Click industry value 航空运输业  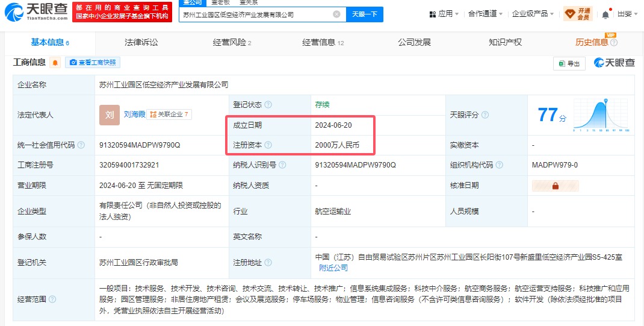pos(333,212)
